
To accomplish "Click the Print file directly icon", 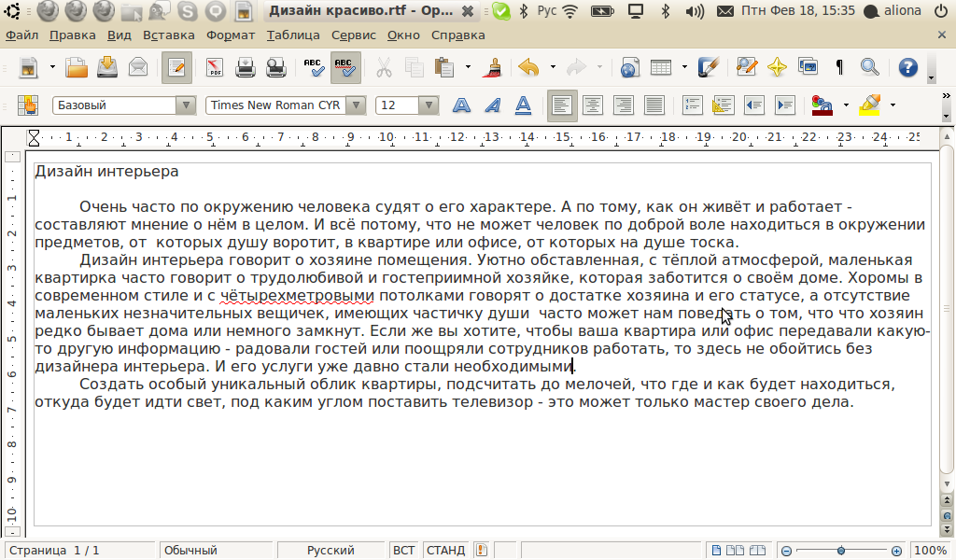I will 246,67.
